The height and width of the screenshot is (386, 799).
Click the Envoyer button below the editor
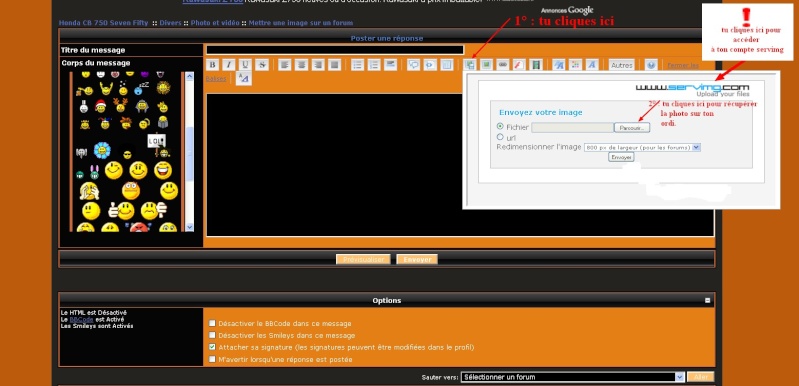pyautogui.click(x=417, y=260)
